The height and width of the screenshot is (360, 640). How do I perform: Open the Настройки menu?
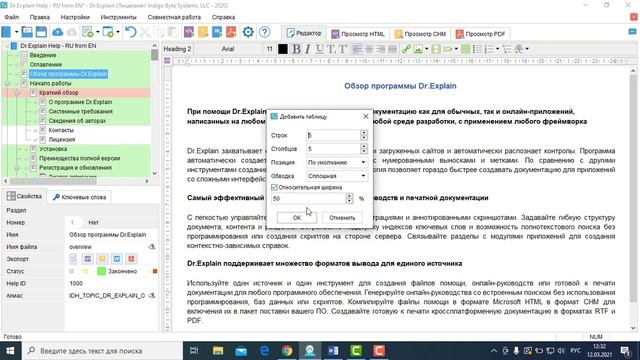point(75,17)
